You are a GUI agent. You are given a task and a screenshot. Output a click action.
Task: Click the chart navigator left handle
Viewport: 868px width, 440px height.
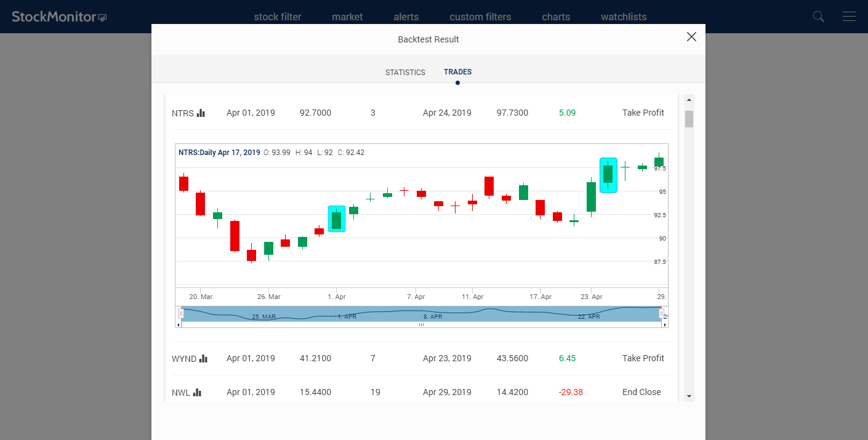coord(181,314)
